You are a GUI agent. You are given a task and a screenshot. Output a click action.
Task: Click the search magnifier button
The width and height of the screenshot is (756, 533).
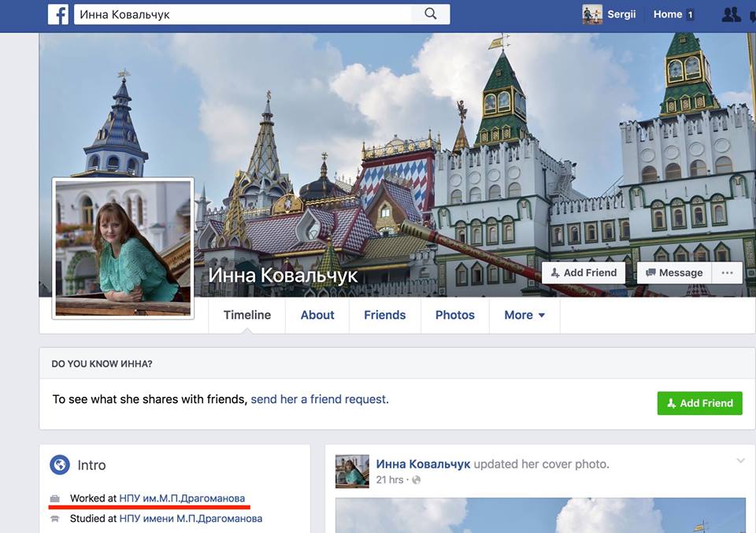click(x=431, y=14)
